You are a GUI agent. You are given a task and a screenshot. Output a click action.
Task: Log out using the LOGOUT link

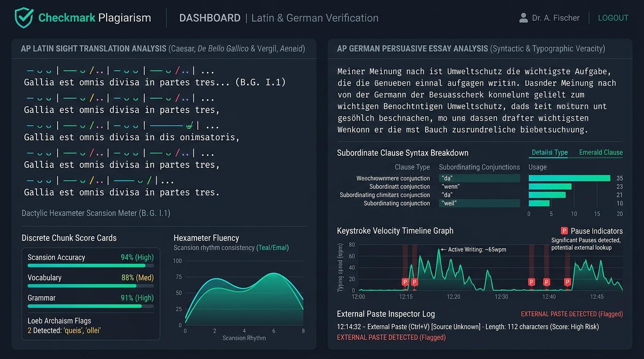(613, 18)
